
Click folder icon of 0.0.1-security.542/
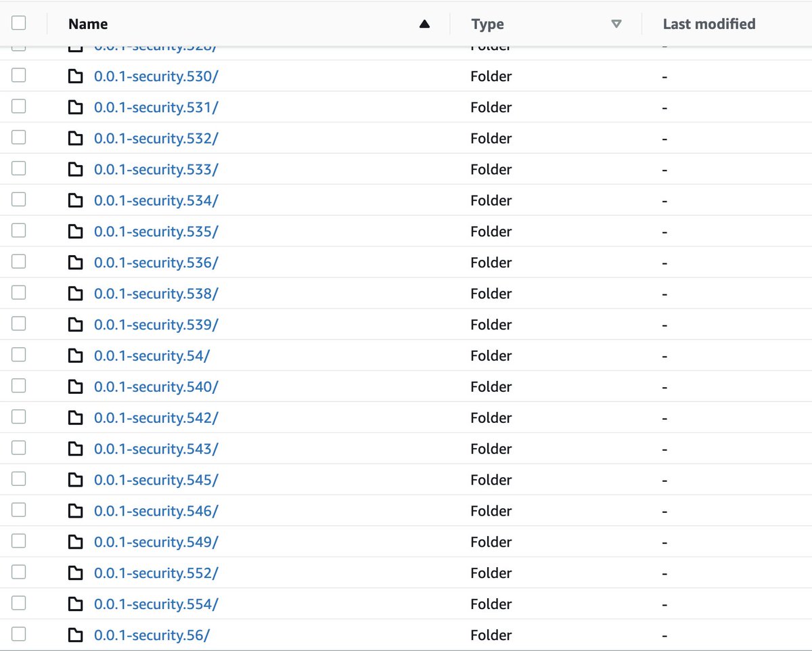76,418
